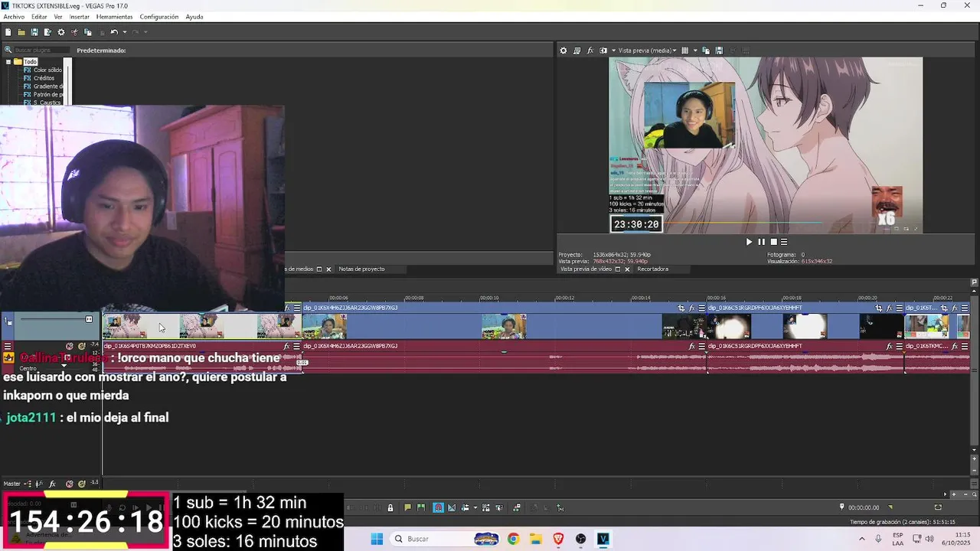Viewport: 980px width, 551px height.
Task: Close the Vista previa de vídeo panel
Action: click(x=628, y=269)
